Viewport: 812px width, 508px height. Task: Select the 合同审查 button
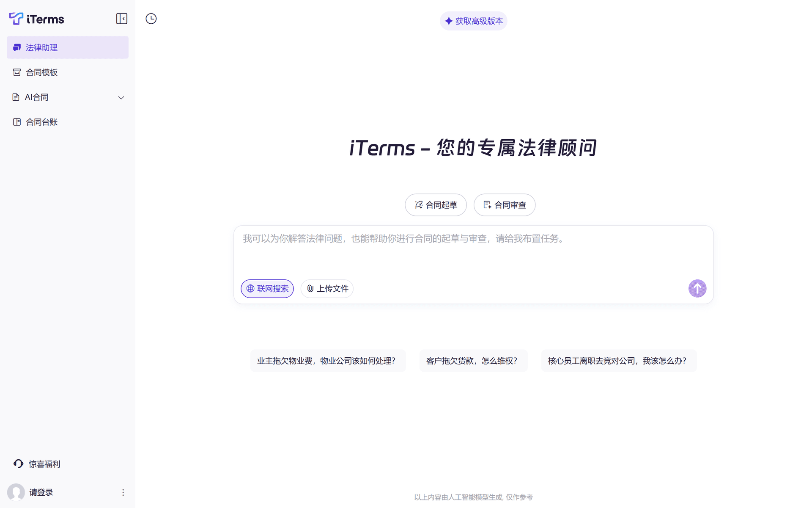point(505,205)
